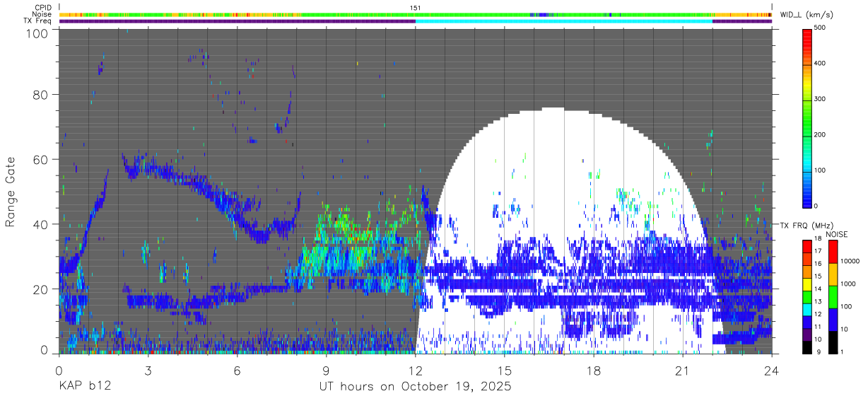Click the 6 tick on UT hours axis
Image resolution: width=868 pixels, height=401 pixels.
click(237, 371)
